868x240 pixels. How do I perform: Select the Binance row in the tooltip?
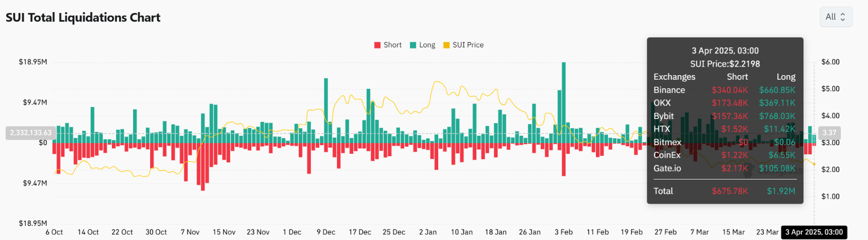click(724, 90)
